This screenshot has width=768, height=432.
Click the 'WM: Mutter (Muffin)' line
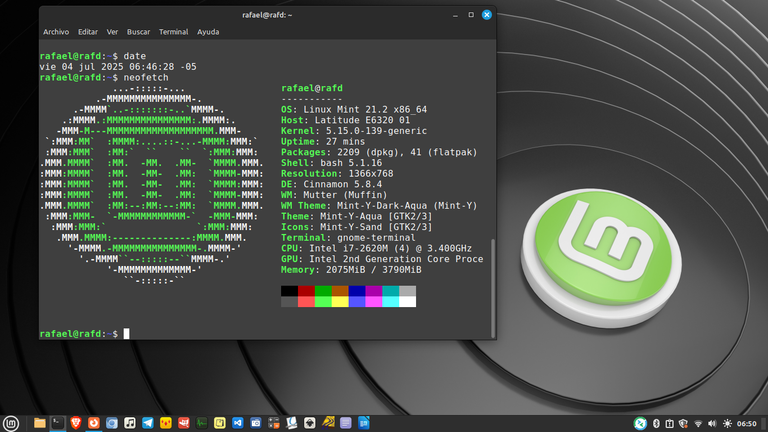334,195
